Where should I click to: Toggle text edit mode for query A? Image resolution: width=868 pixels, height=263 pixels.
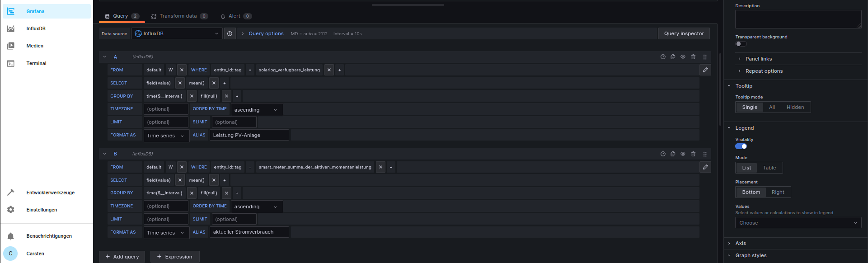pos(705,70)
